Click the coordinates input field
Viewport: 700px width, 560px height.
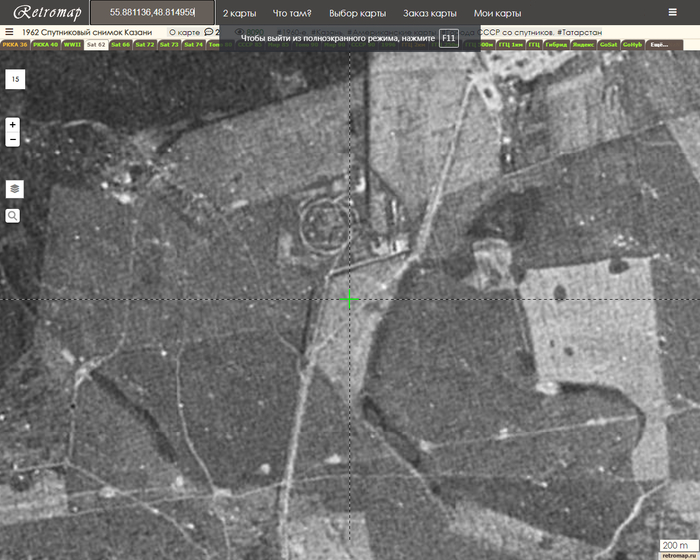click(152, 13)
